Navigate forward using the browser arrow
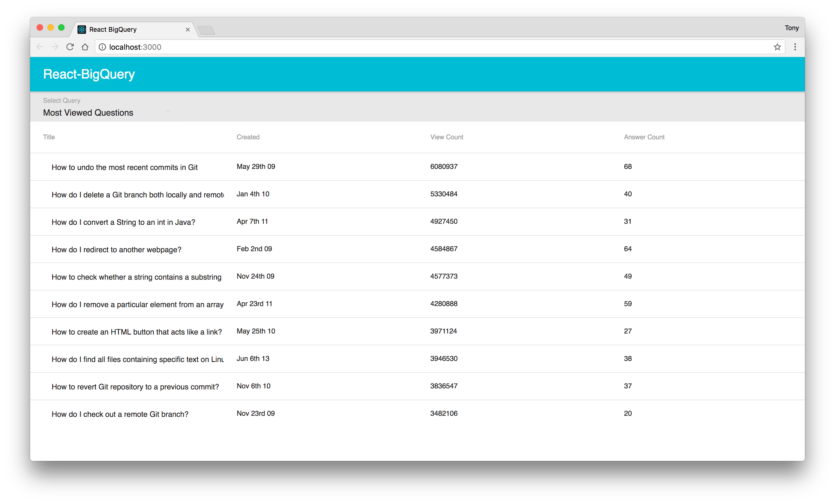 point(55,47)
